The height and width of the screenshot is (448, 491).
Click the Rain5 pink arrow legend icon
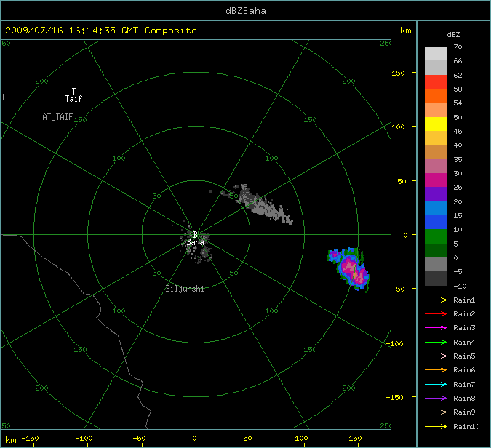[x=436, y=356]
